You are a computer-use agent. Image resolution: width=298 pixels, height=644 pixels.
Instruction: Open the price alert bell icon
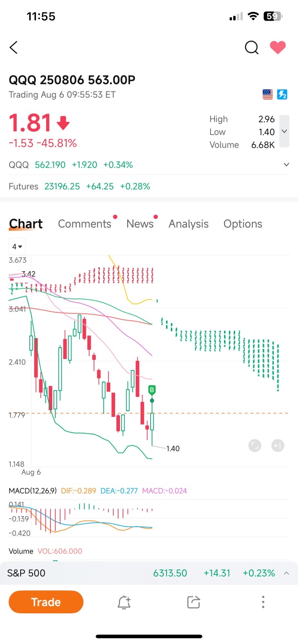pyautogui.click(x=124, y=602)
